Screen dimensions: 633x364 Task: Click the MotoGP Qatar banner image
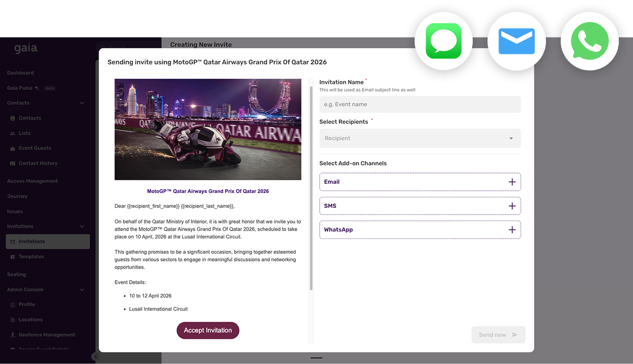[x=208, y=129]
